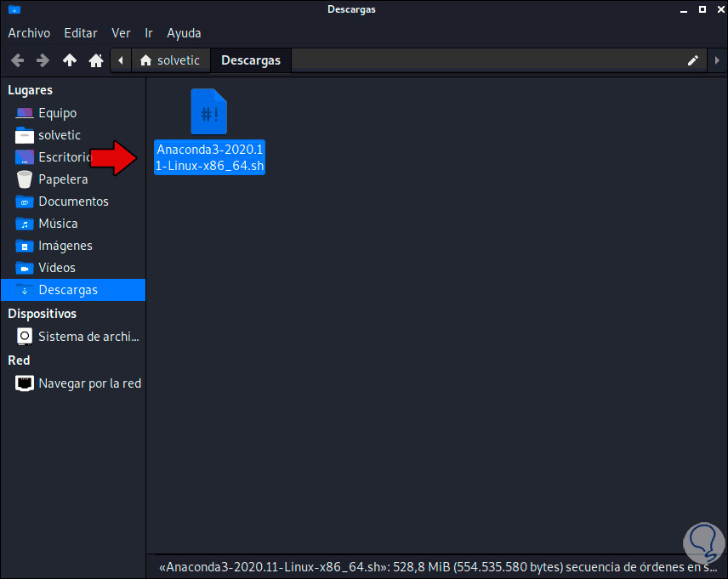Open the Editar menu
The image size is (728, 579).
(x=81, y=33)
